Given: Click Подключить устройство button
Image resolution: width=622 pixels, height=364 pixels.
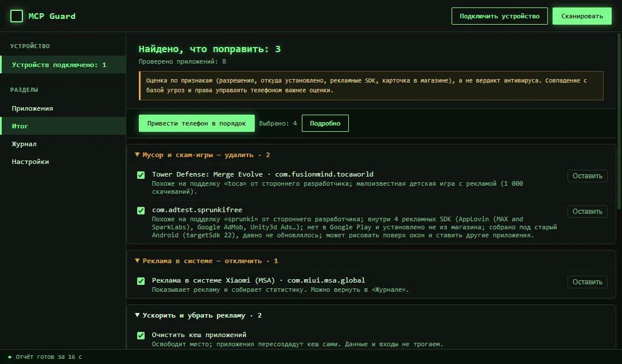Looking at the screenshot, I should pos(499,16).
